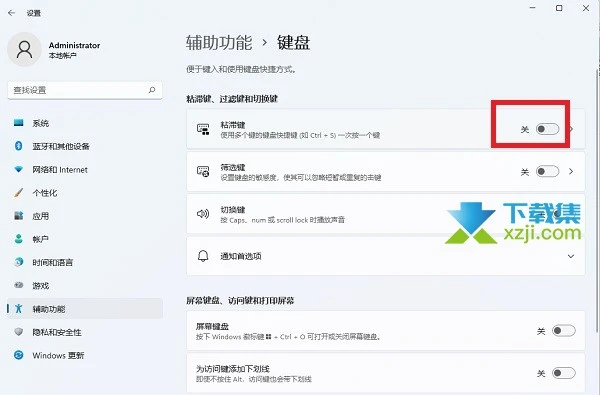Click the 切换键 setting title
The height and width of the screenshot is (395, 600).
tap(233, 209)
